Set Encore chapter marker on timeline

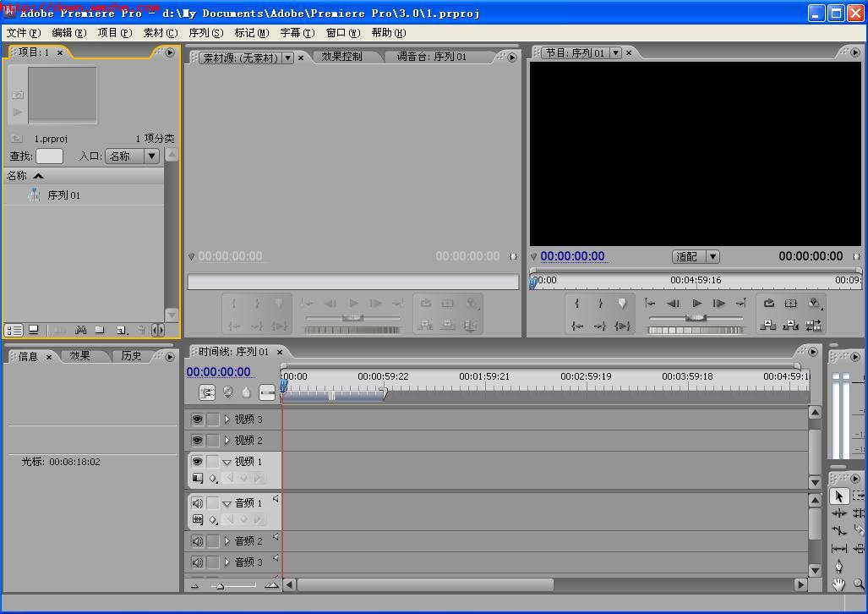[228, 392]
